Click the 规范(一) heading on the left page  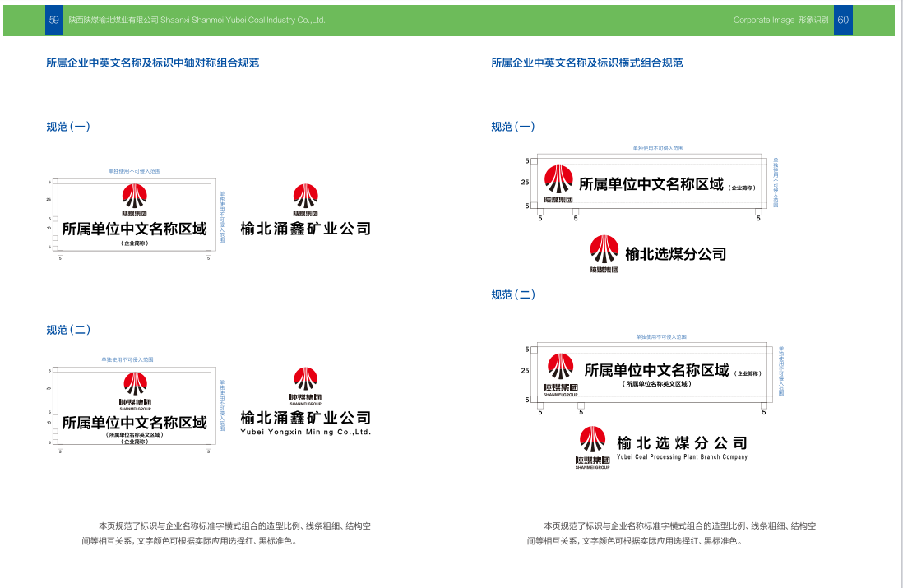tap(68, 127)
